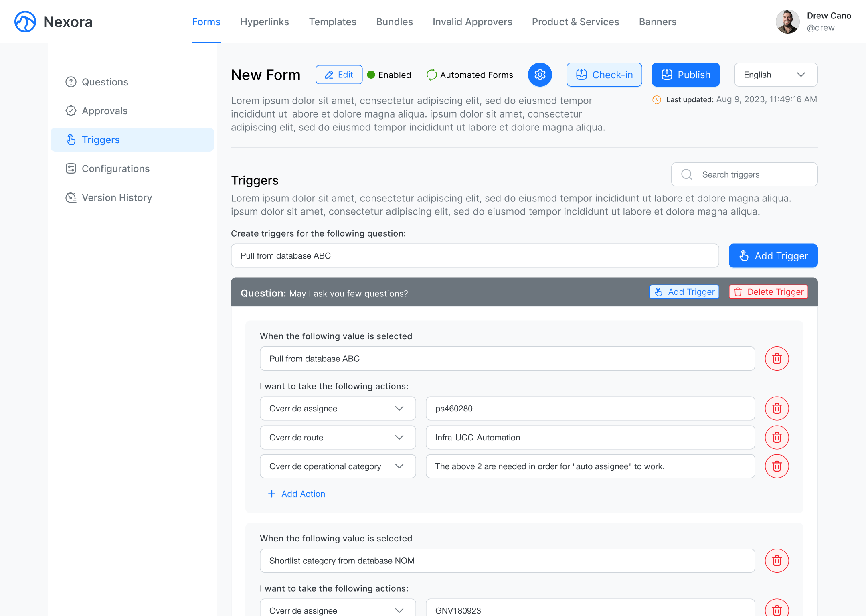Open Drew Cano's profile avatar

coord(787,22)
